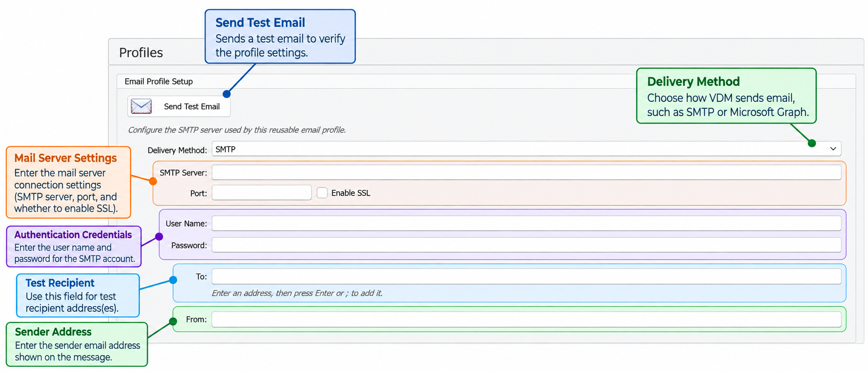Click the Send Test Email callout box
Image resolution: width=868 pixels, height=371 pixels.
pos(280,37)
